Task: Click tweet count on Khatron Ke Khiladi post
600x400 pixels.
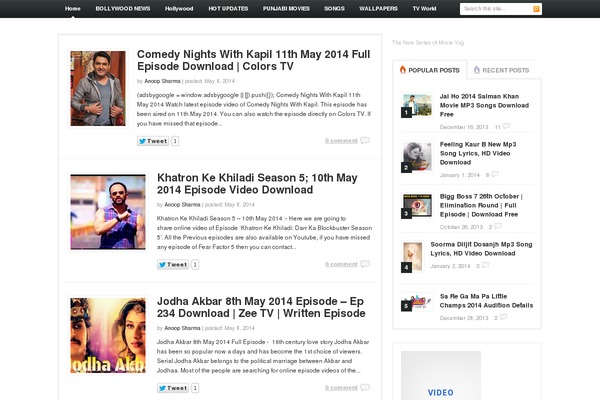Action: pos(195,264)
